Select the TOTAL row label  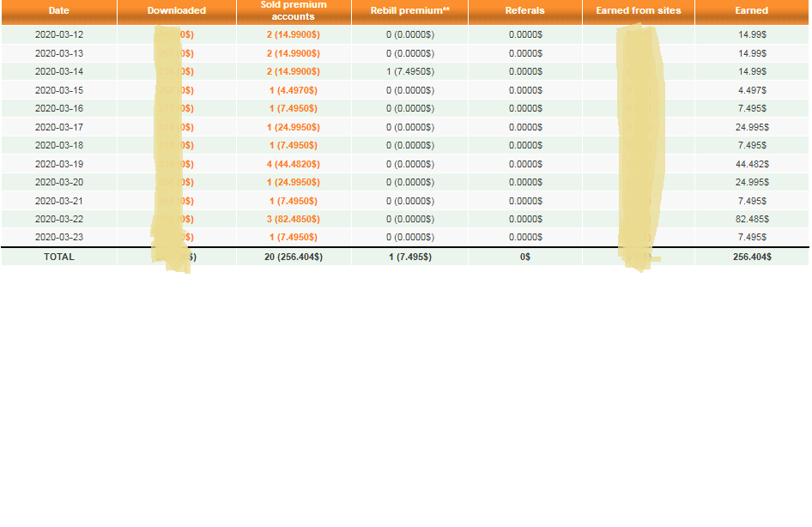pyautogui.click(x=59, y=257)
